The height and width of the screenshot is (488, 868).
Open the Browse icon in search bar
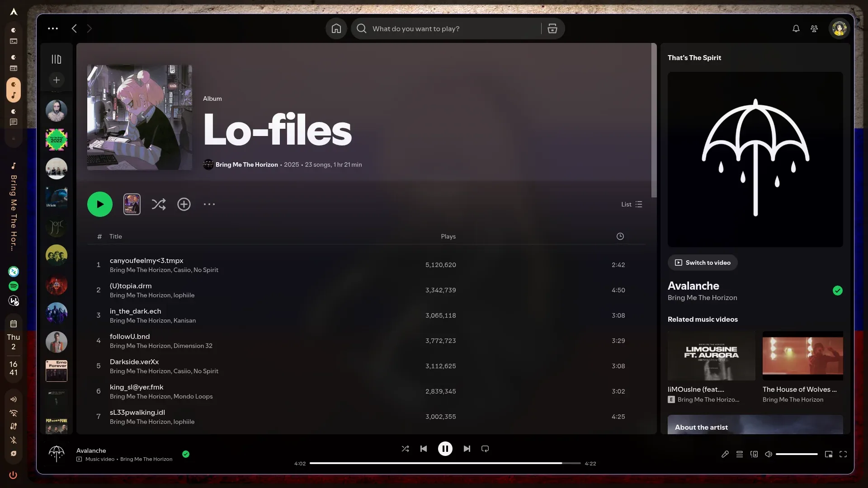[x=552, y=28]
